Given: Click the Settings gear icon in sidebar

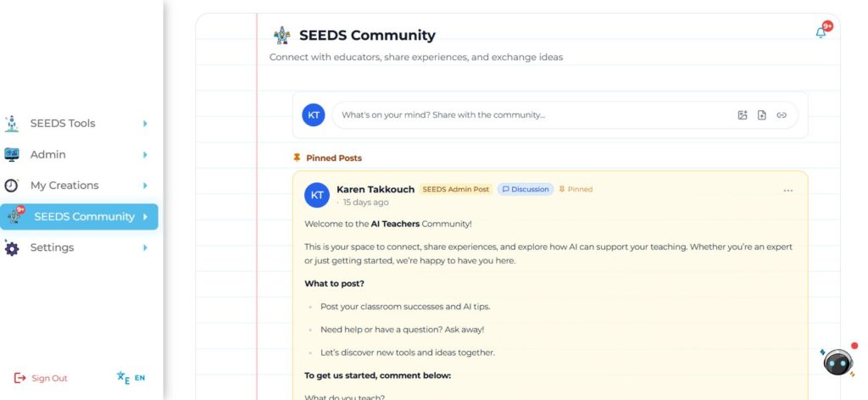Looking at the screenshot, I should coord(12,247).
